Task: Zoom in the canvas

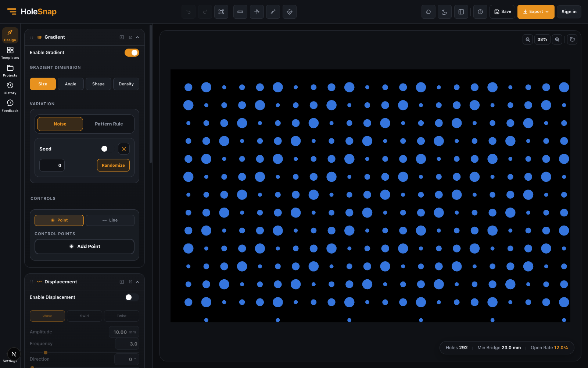Action: [x=557, y=39]
